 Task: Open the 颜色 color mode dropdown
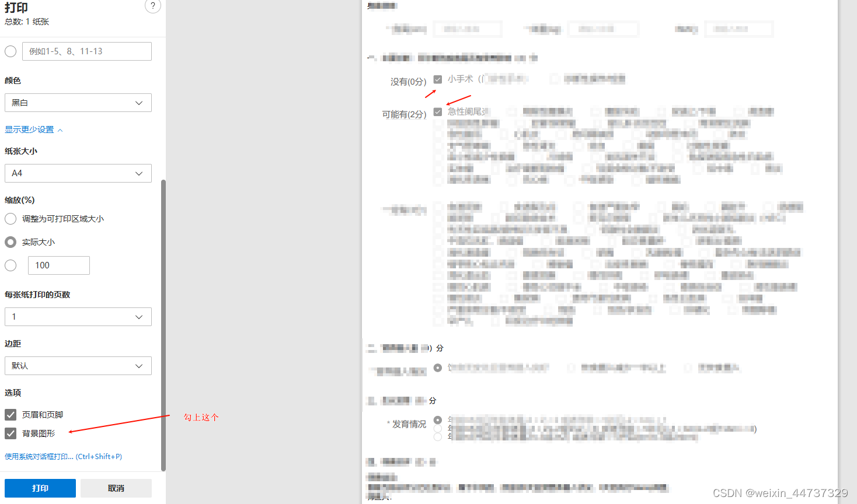pyautogui.click(x=78, y=103)
